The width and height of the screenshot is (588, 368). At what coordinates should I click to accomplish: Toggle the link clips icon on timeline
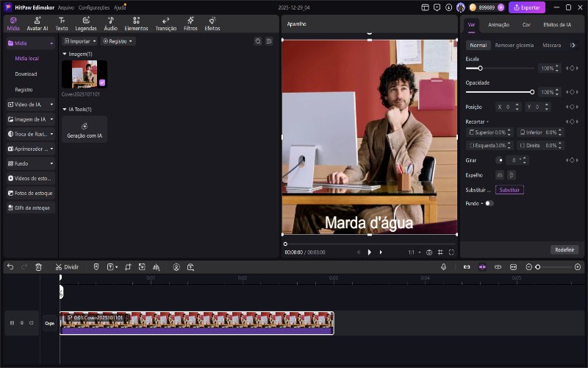point(467,267)
